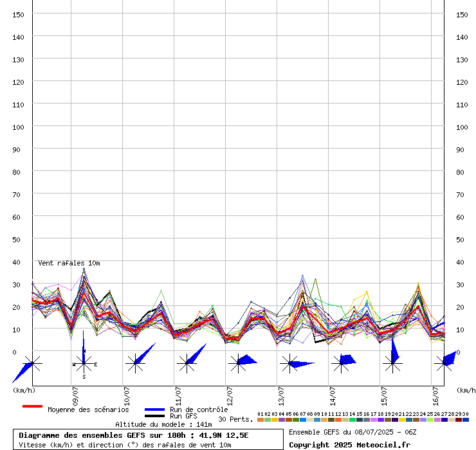Click the yellow swatch under perturbation 03

pos(275,420)
